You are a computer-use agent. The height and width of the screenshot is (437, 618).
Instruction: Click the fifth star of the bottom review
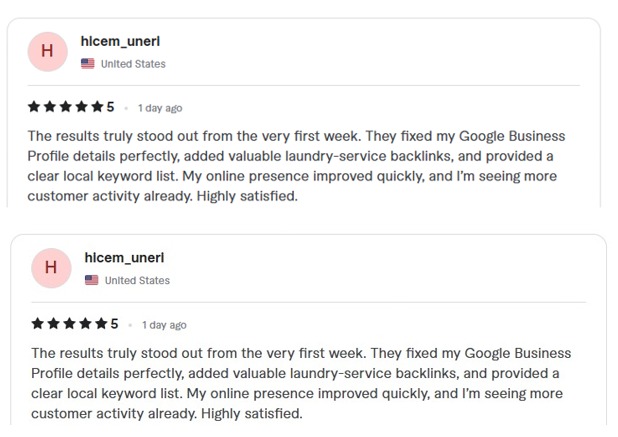pos(101,324)
